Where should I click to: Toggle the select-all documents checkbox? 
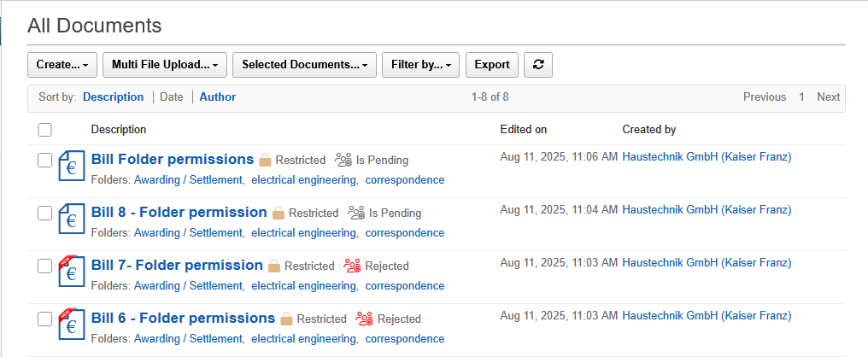coord(45,130)
